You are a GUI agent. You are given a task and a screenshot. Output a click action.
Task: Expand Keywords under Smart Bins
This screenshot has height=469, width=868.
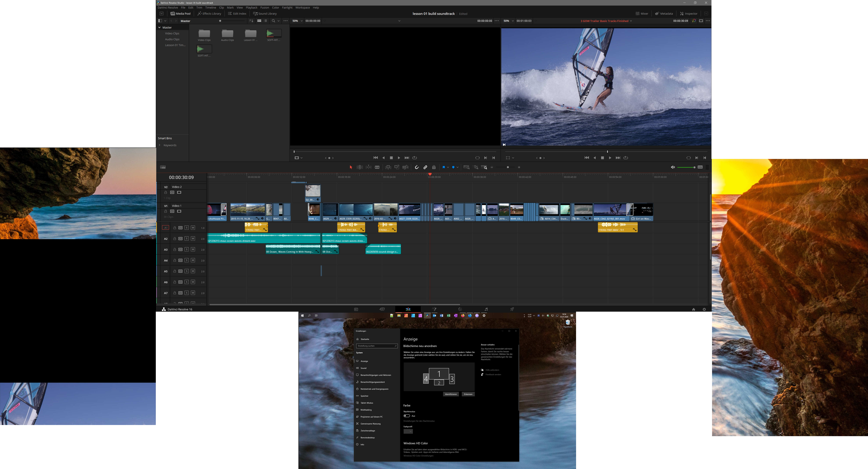coord(159,145)
